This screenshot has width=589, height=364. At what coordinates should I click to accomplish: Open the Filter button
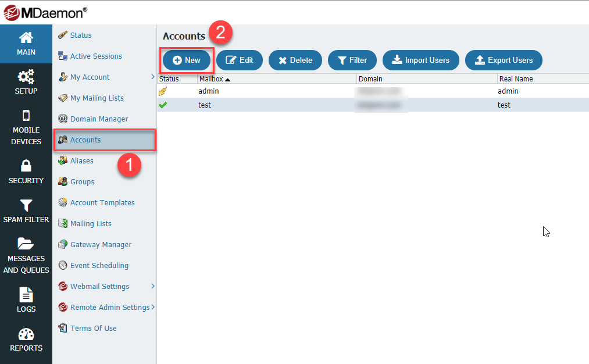click(352, 60)
